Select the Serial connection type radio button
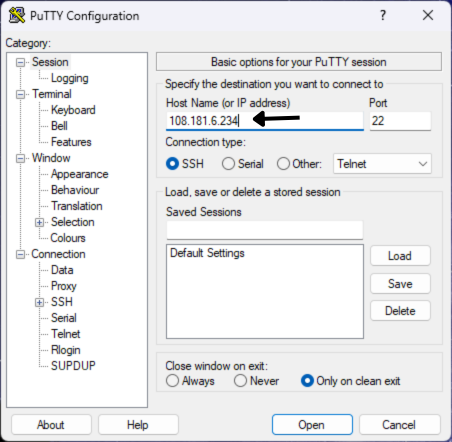 (x=228, y=164)
